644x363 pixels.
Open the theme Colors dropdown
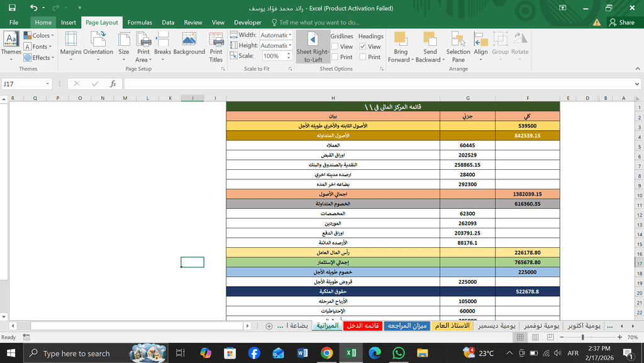[39, 36]
